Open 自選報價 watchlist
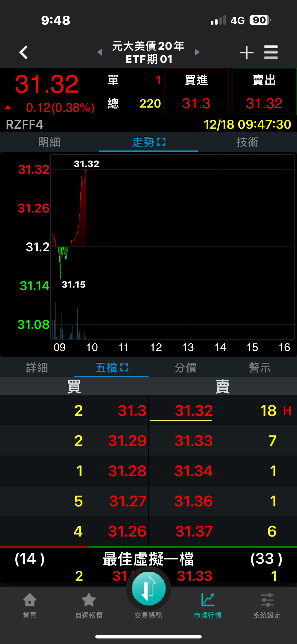The image size is (297, 644). 89,606
